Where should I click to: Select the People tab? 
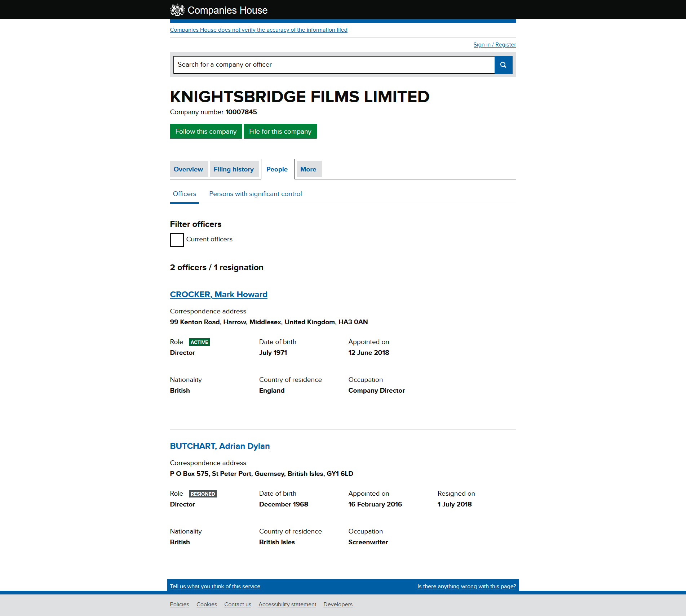tap(277, 169)
